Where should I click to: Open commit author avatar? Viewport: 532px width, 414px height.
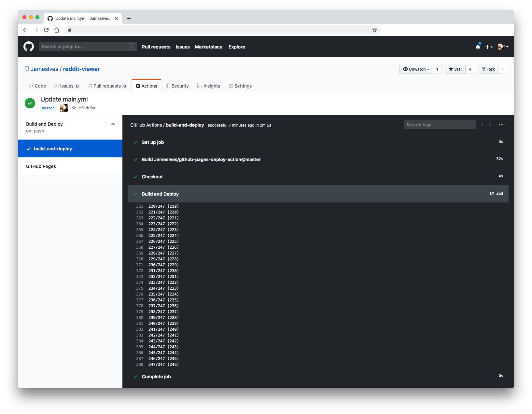[x=64, y=108]
